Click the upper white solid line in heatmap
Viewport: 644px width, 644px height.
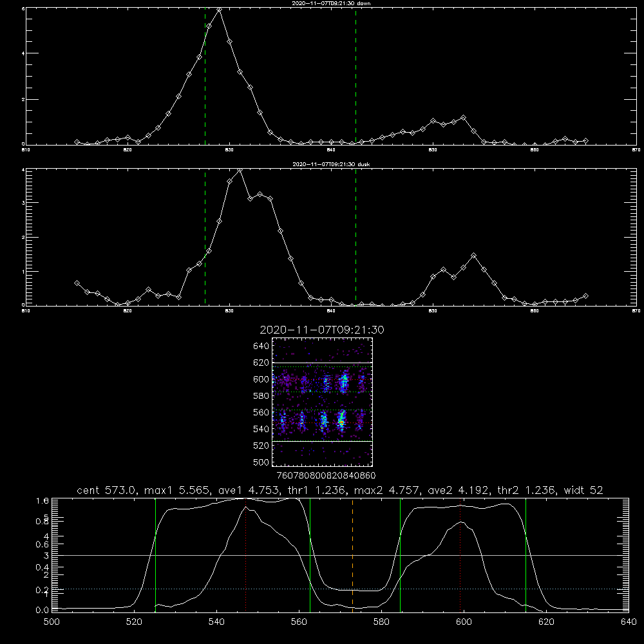point(323,363)
